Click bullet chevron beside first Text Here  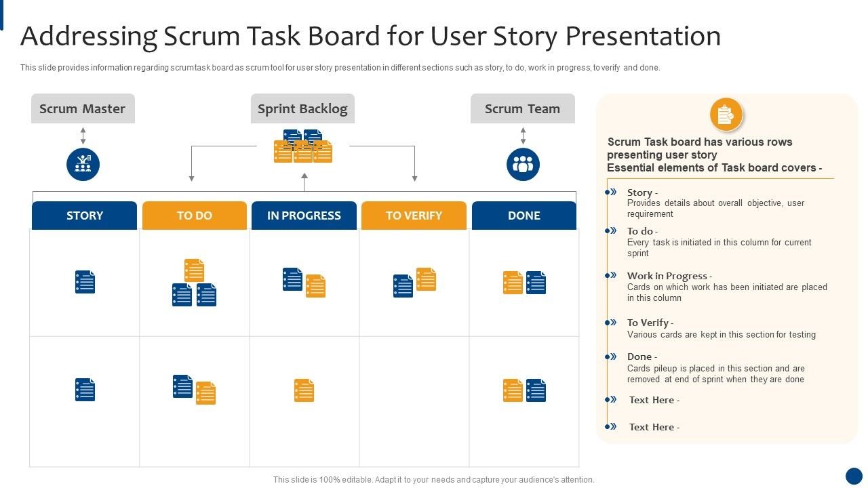pos(611,399)
